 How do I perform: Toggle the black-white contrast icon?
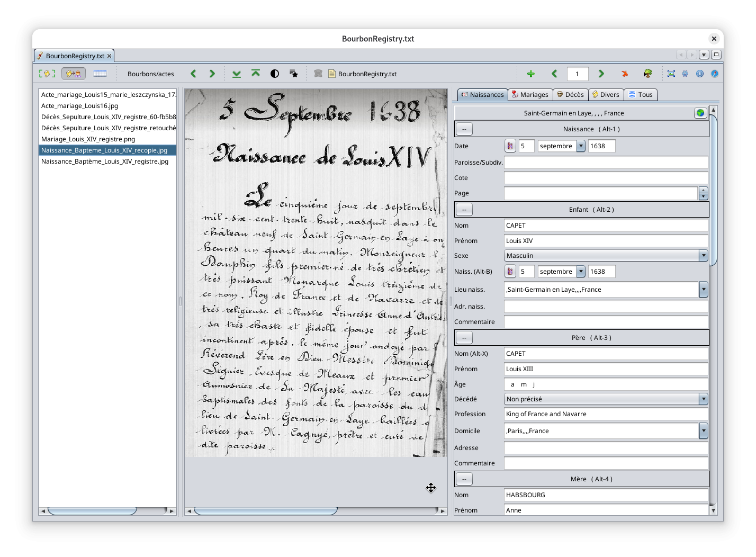pos(275,74)
